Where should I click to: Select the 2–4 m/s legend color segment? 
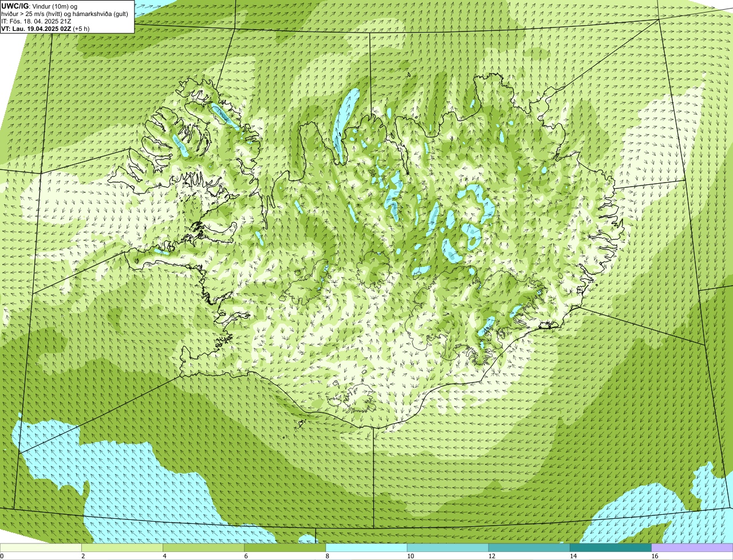click(122, 548)
